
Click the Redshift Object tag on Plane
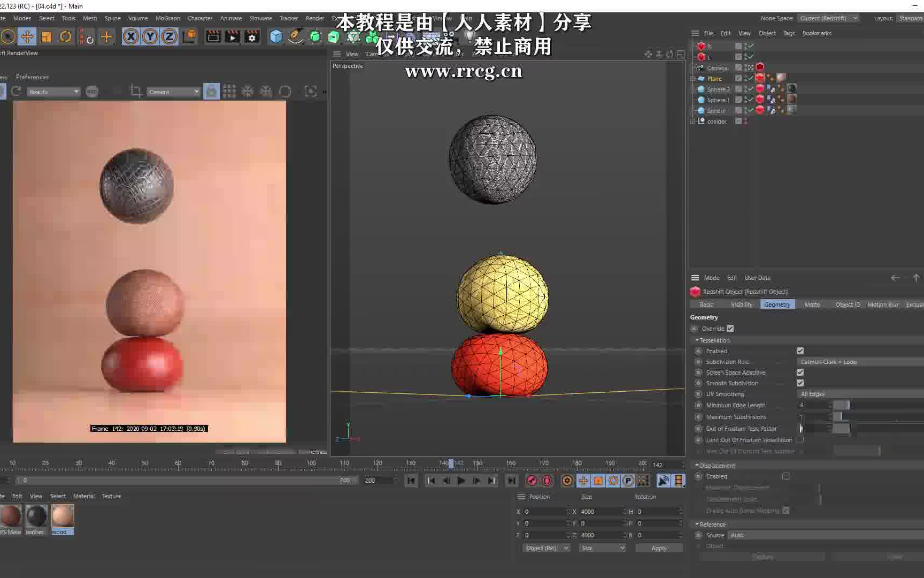coord(759,78)
